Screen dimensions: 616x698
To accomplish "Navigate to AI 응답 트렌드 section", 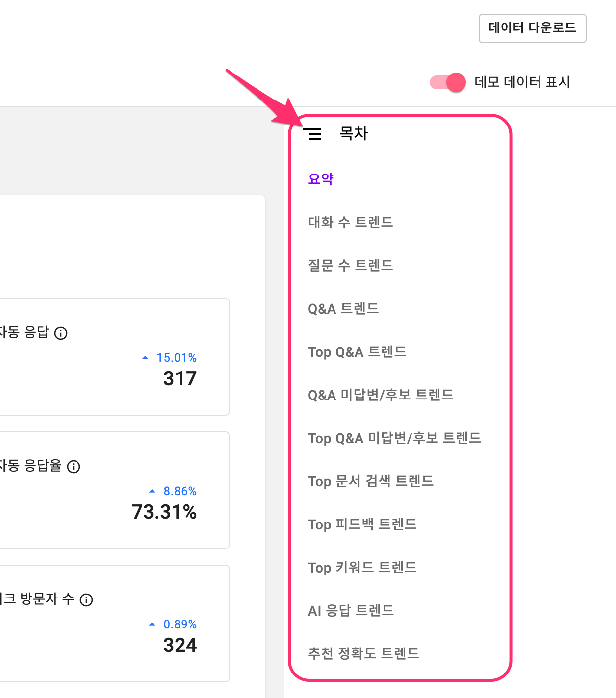I will point(351,611).
